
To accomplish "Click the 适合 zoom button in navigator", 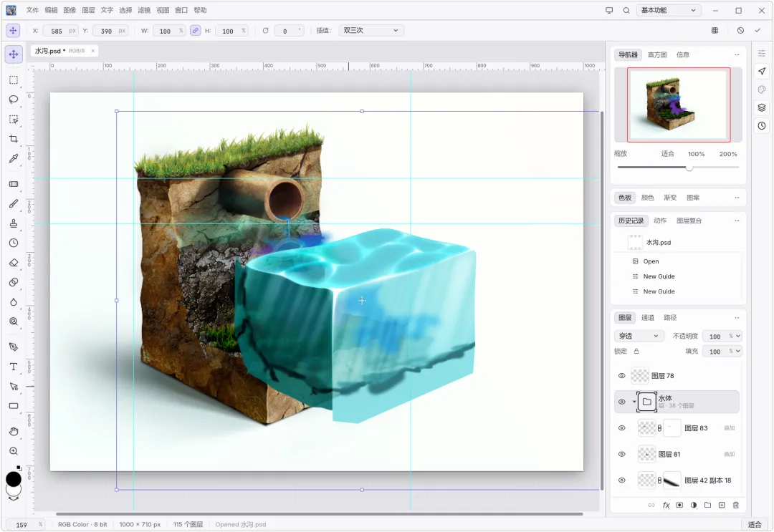I will [667, 154].
